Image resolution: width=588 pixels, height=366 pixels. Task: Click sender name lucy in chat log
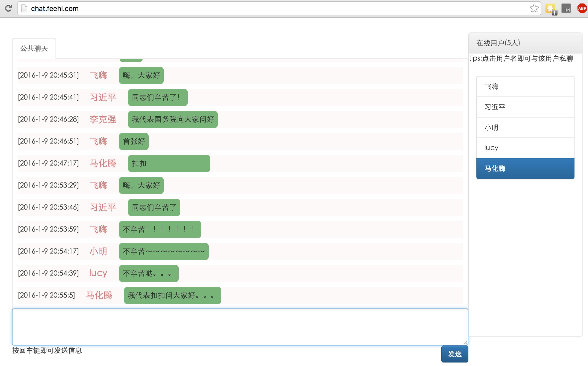click(98, 273)
